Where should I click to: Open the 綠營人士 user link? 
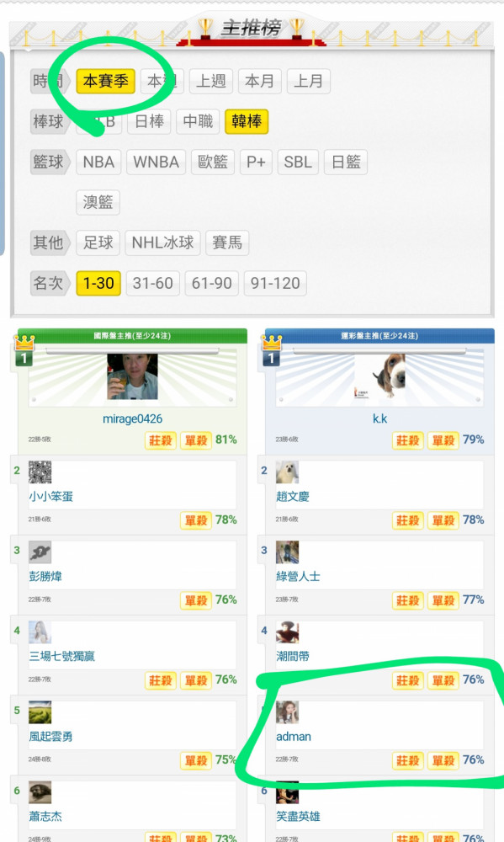[x=298, y=576]
